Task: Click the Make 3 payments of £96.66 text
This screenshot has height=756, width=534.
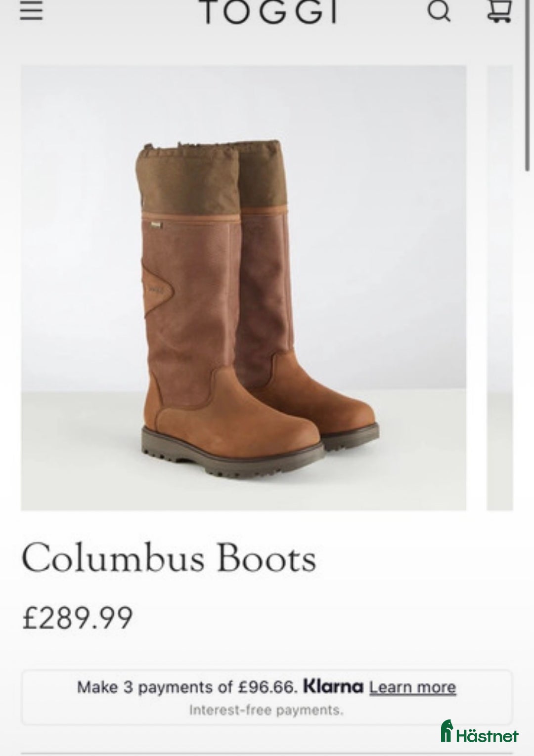Action: tap(187, 687)
